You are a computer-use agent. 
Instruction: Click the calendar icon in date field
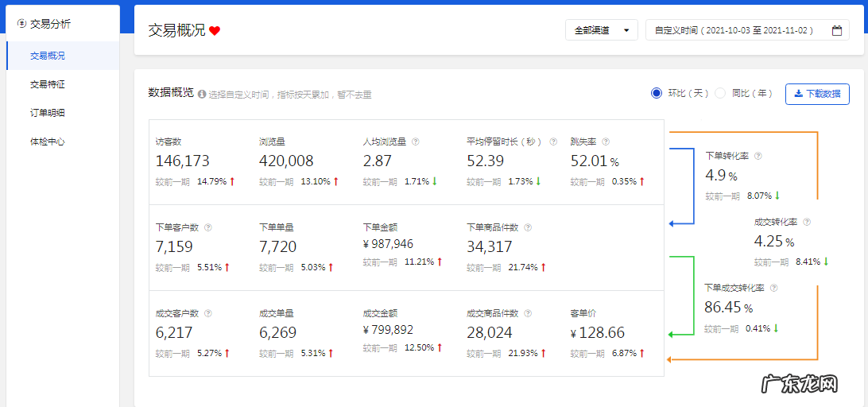pyautogui.click(x=836, y=31)
